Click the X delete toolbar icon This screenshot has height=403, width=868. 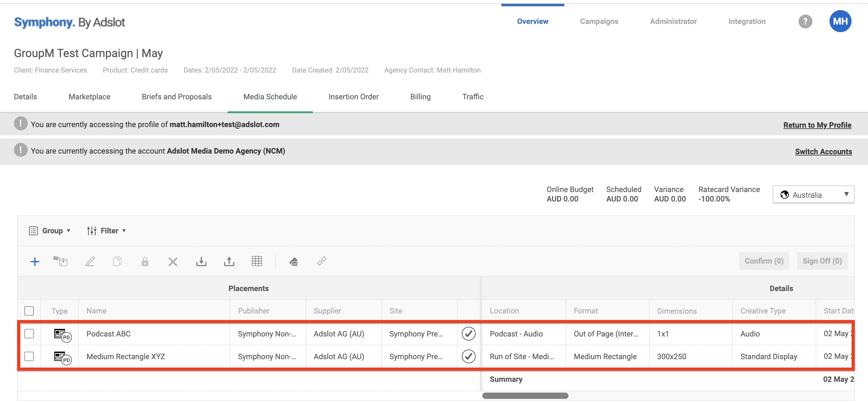(x=173, y=262)
